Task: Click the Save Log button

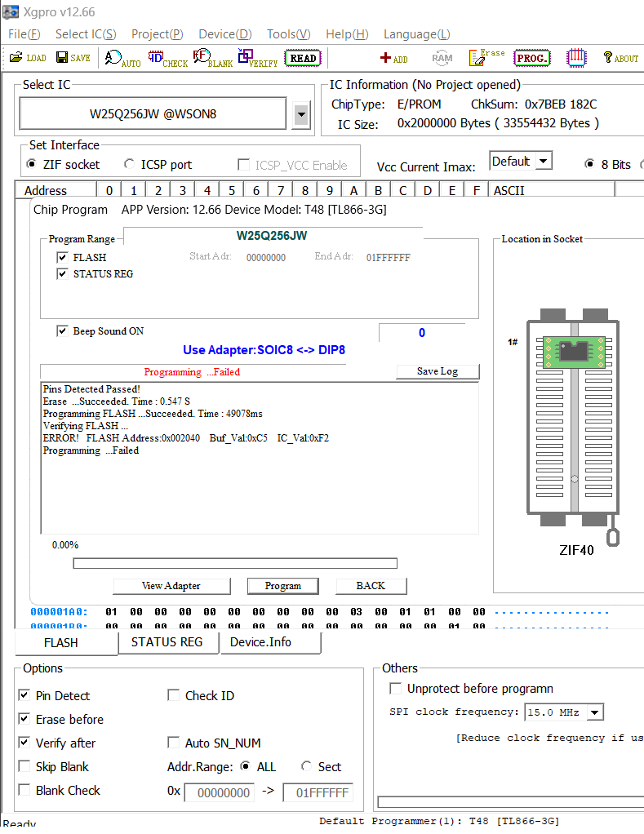Action: [437, 371]
